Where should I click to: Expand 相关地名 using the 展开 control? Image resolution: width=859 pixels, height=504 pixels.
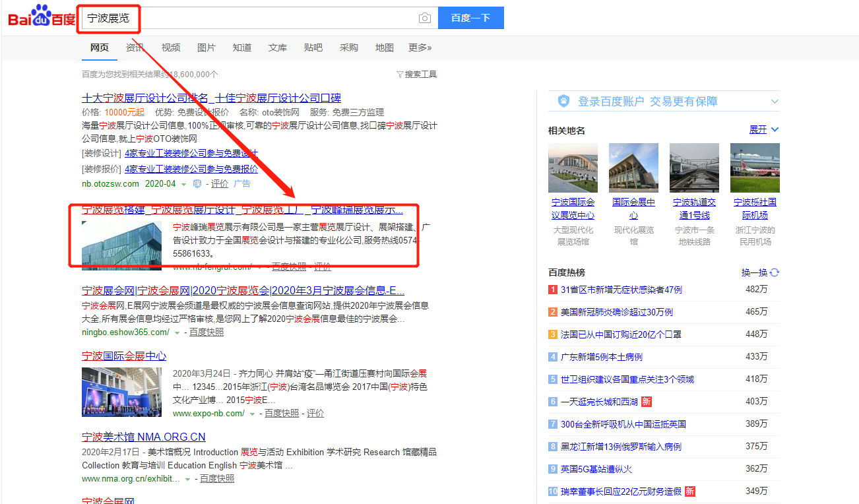click(759, 130)
